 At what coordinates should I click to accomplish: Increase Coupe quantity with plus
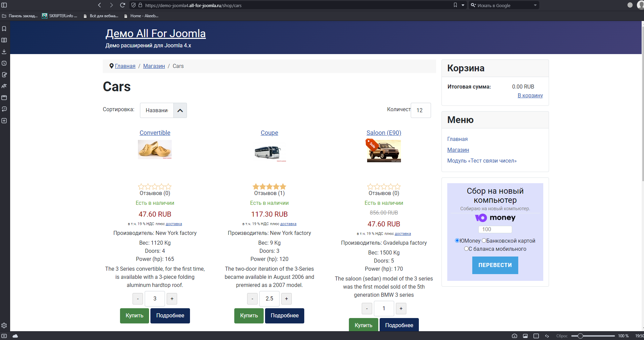[x=286, y=299]
